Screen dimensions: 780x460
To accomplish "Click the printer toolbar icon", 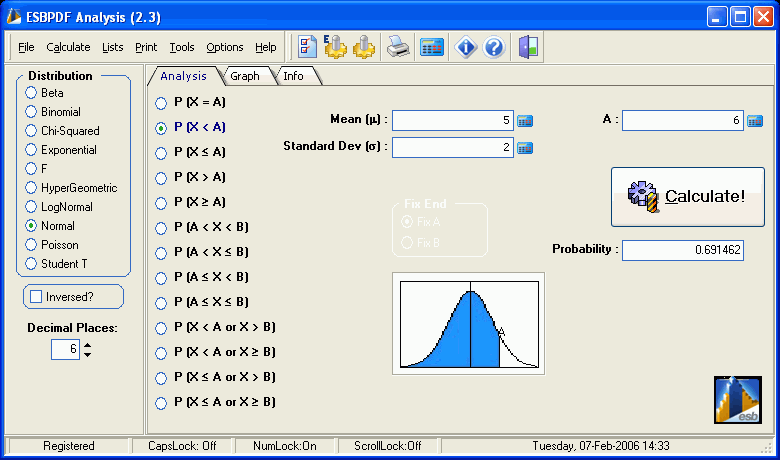I will point(398,47).
